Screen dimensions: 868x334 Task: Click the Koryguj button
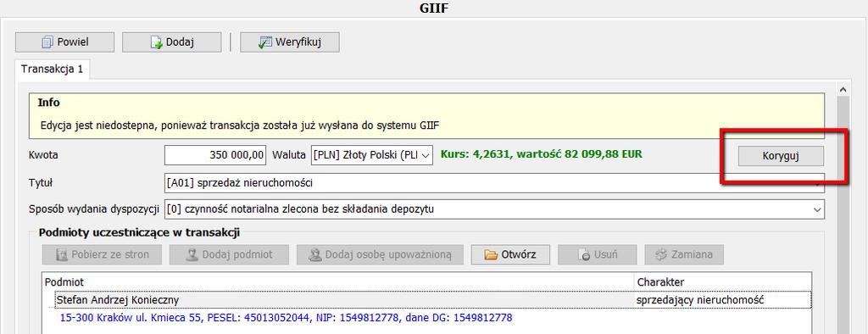point(781,156)
